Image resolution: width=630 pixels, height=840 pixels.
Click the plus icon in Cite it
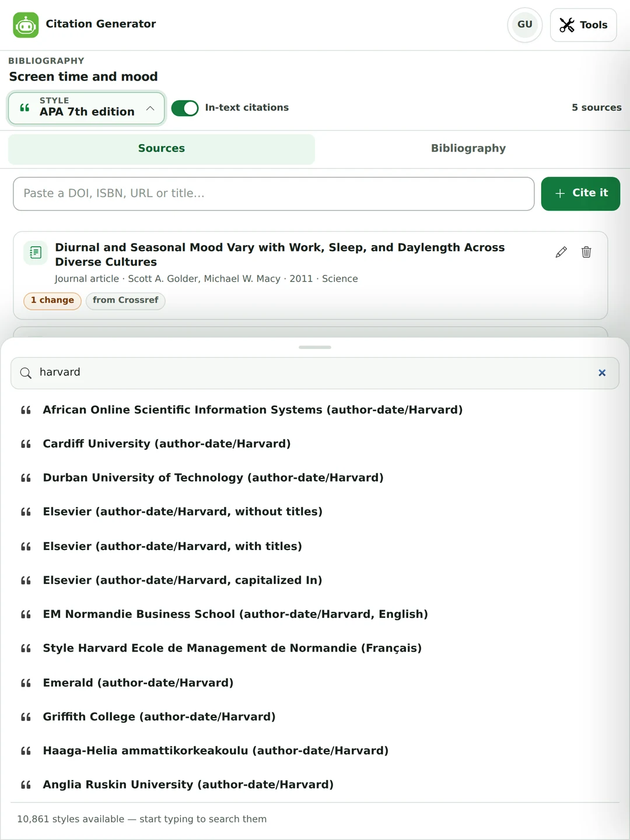(x=560, y=194)
